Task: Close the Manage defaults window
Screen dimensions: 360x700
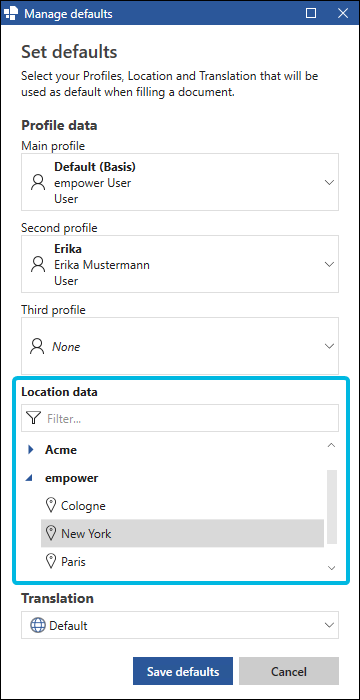Action: point(343,13)
